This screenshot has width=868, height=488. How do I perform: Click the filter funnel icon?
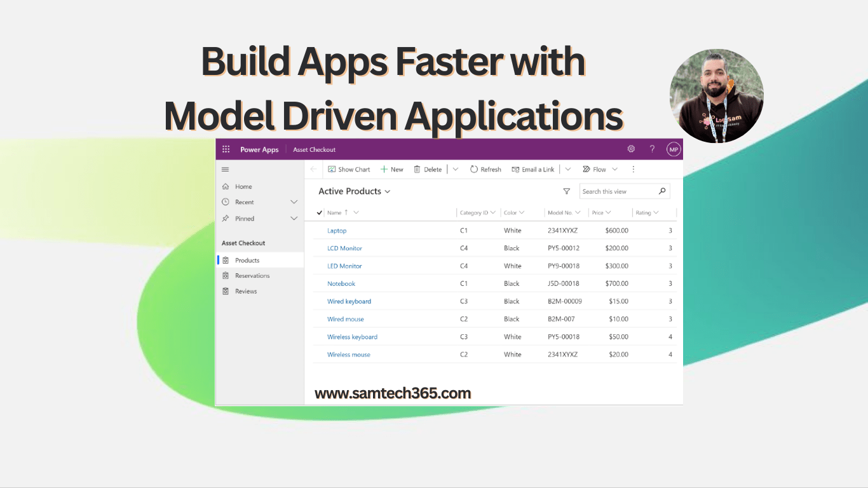click(567, 191)
